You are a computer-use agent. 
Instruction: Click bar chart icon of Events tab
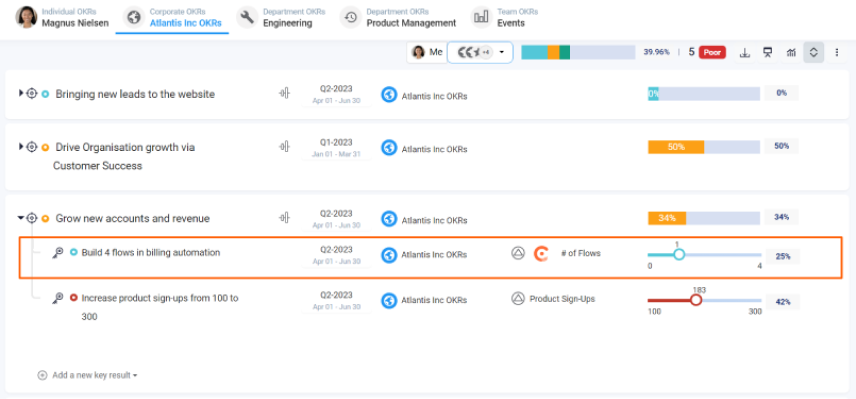tap(481, 17)
